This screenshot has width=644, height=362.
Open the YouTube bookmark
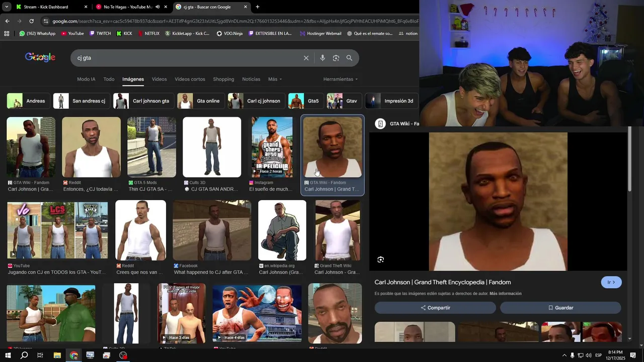click(72, 34)
